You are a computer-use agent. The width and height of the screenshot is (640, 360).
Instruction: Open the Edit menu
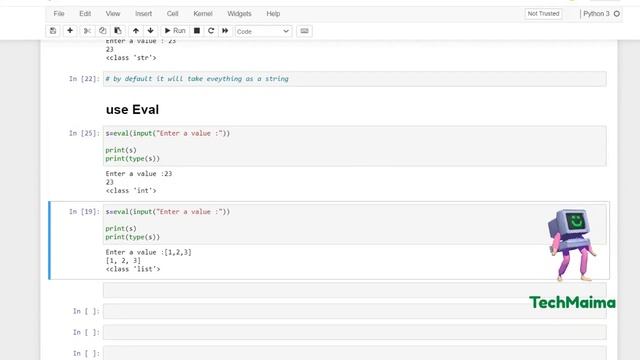[85, 13]
